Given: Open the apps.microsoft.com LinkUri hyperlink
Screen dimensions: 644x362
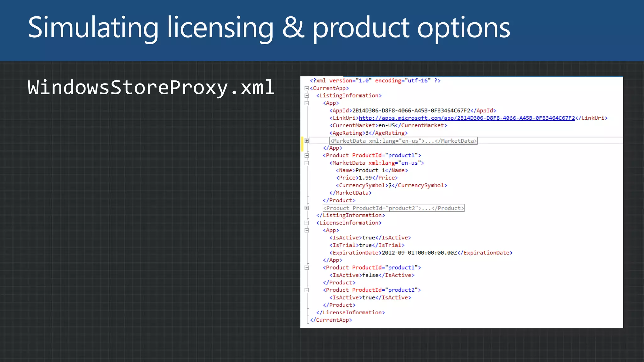Looking at the screenshot, I should (x=467, y=118).
